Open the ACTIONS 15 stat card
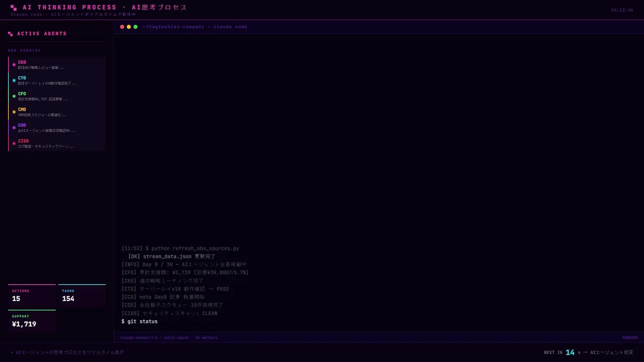644x362 pixels. 32,296
